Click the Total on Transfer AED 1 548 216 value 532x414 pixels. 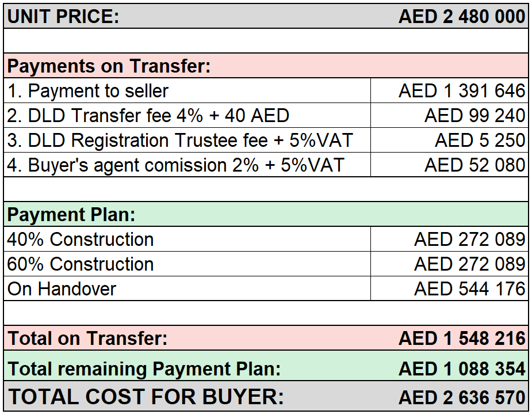[x=462, y=338]
